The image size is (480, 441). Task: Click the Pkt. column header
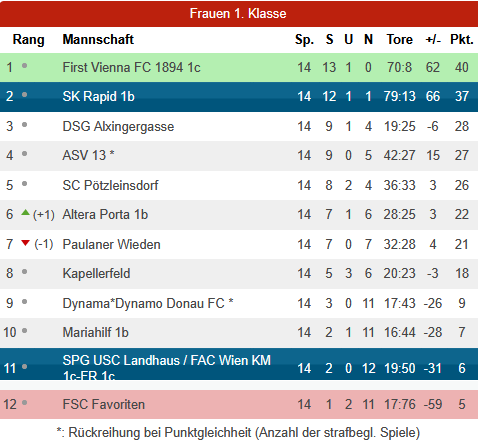coord(462,39)
